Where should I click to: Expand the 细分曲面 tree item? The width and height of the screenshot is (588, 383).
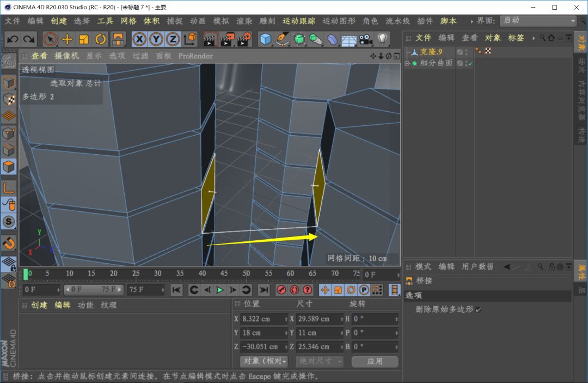point(407,64)
